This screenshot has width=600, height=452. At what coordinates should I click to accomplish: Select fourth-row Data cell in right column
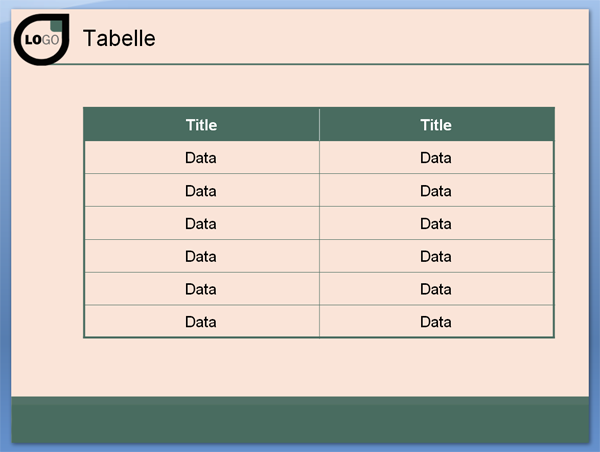[437, 256]
